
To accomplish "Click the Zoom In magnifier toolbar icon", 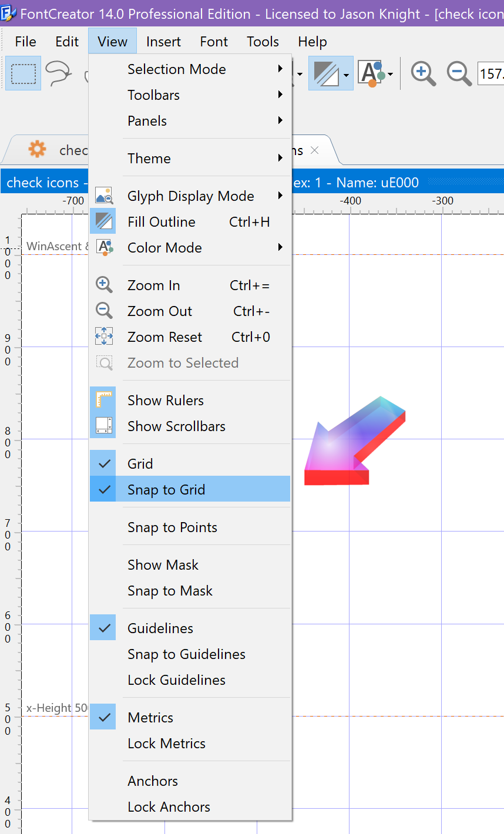I will [423, 73].
